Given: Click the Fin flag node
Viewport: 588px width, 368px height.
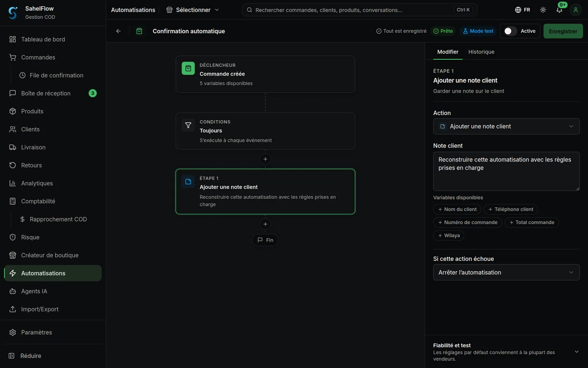Looking at the screenshot, I should pos(265,240).
